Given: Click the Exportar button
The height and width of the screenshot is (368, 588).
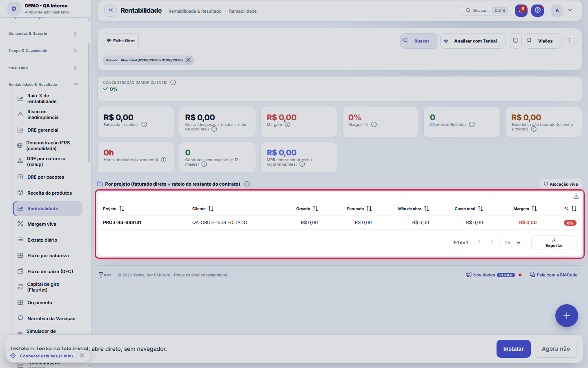Looking at the screenshot, I should click(x=554, y=242).
